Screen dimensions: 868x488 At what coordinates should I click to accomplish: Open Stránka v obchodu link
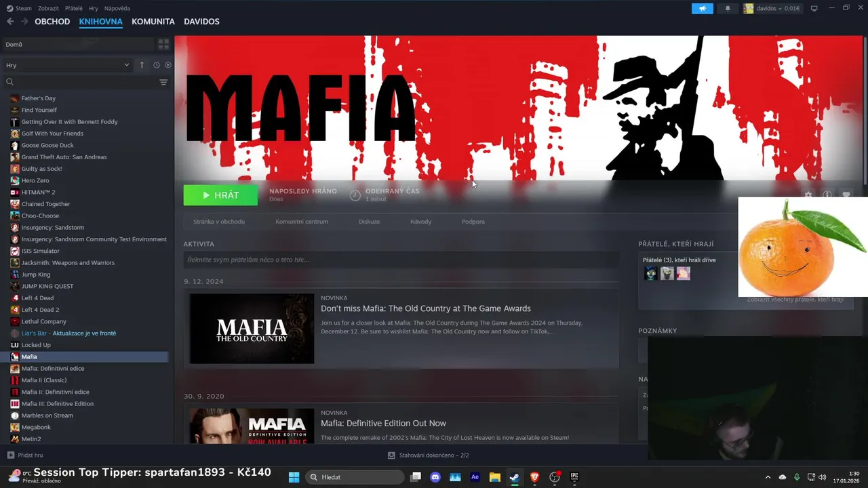(219, 222)
